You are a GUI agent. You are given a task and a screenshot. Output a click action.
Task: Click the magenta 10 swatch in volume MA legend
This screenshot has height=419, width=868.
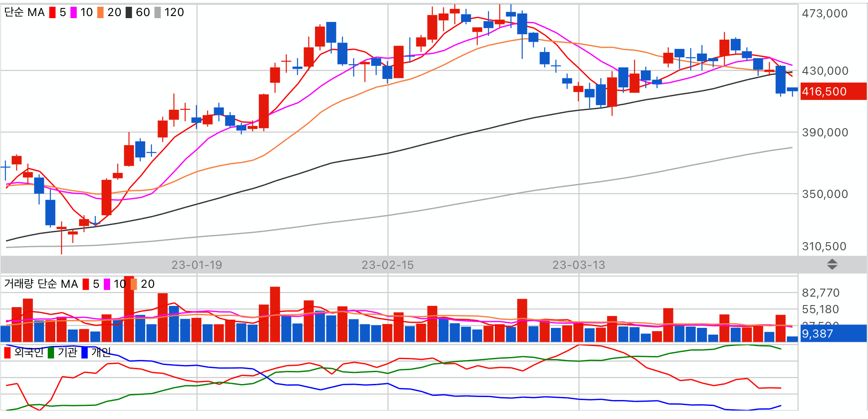107,284
